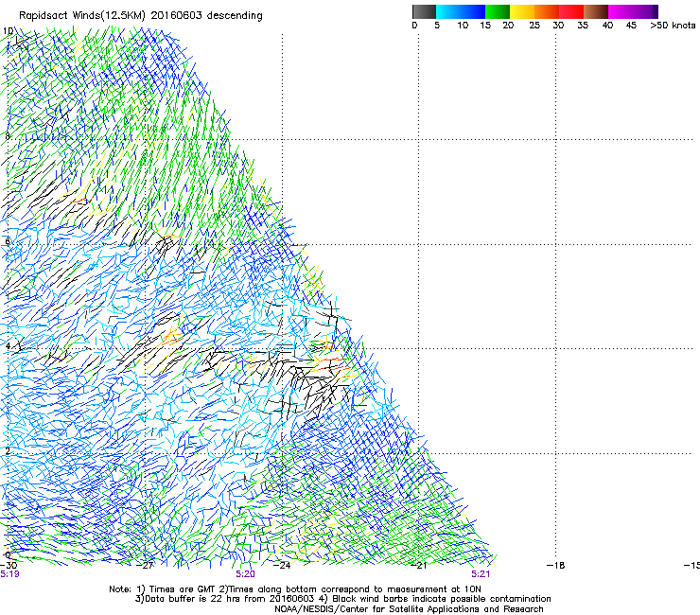
Task: Click the longitude axis label '-27'
Action: (145, 566)
